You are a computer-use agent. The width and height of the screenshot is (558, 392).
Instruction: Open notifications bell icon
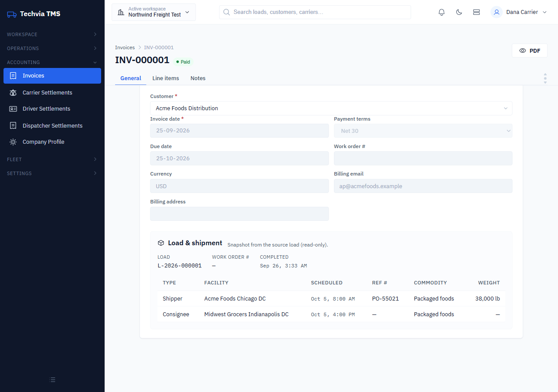(x=442, y=12)
